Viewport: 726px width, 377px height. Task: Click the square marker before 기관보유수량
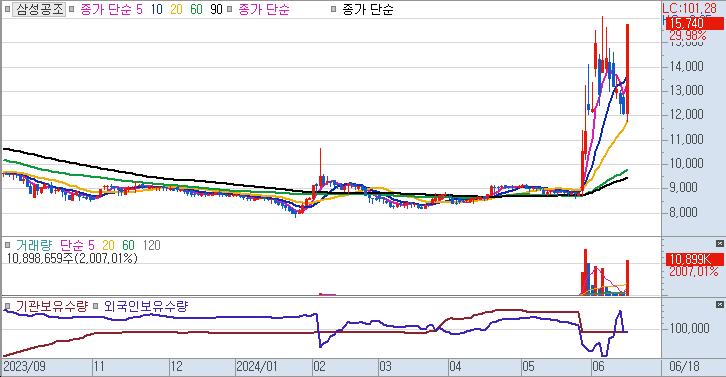coord(7,306)
